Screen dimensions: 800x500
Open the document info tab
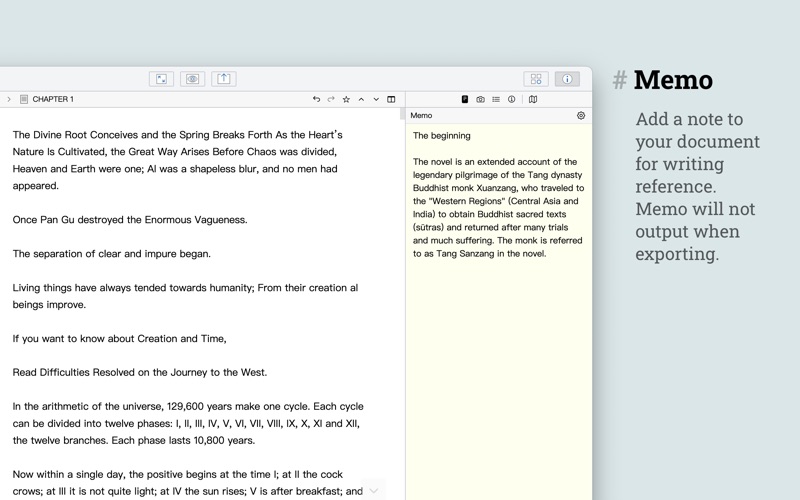pos(511,100)
